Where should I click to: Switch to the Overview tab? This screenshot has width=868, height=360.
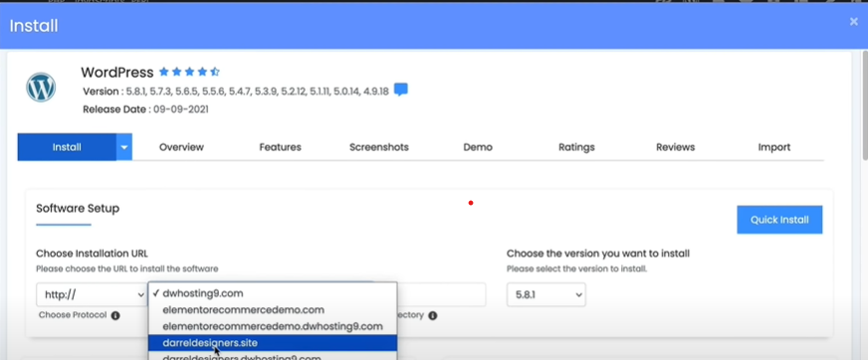click(181, 147)
